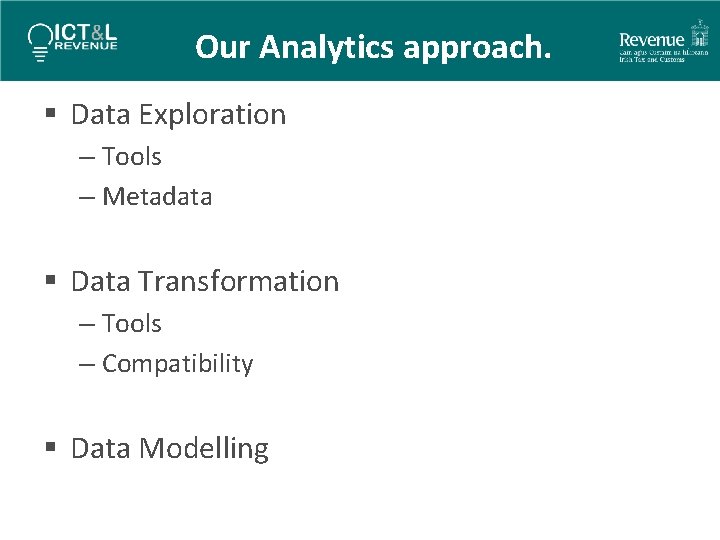The height and width of the screenshot is (540, 720).
Task: Select the square bullet before Data Transformation
Action: (x=51, y=282)
